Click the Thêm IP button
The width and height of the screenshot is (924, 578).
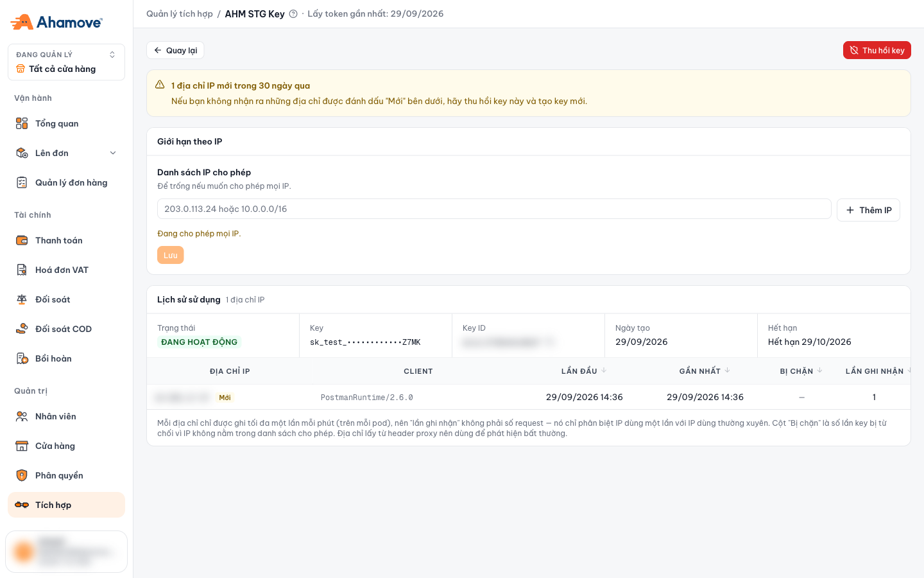coord(868,210)
